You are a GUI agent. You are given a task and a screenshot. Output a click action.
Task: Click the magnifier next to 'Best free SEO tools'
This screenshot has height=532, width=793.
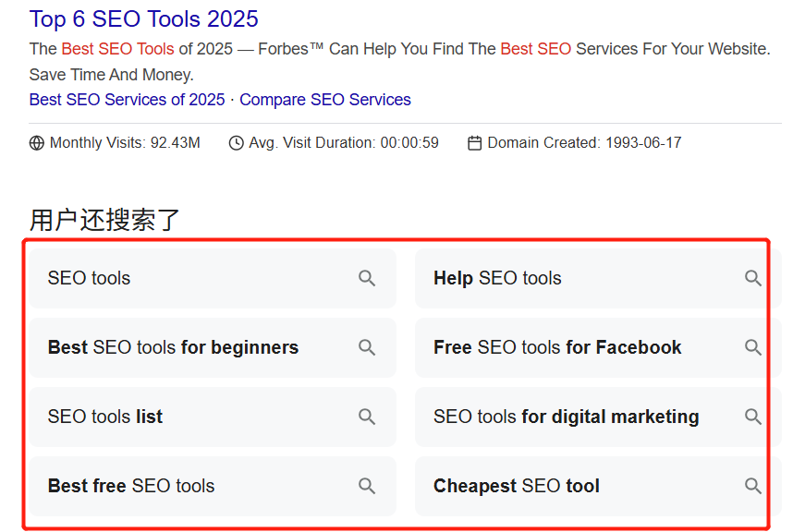point(367,486)
